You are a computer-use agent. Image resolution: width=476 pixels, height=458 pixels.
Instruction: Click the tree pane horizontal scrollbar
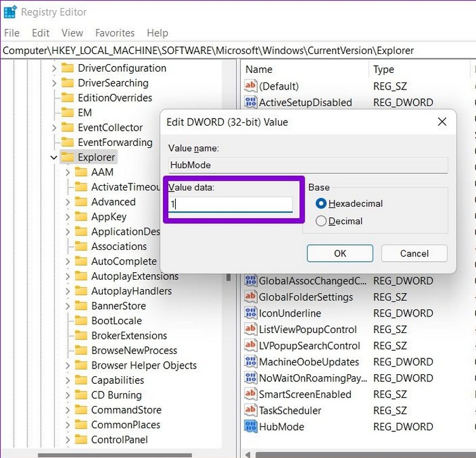pos(115,455)
